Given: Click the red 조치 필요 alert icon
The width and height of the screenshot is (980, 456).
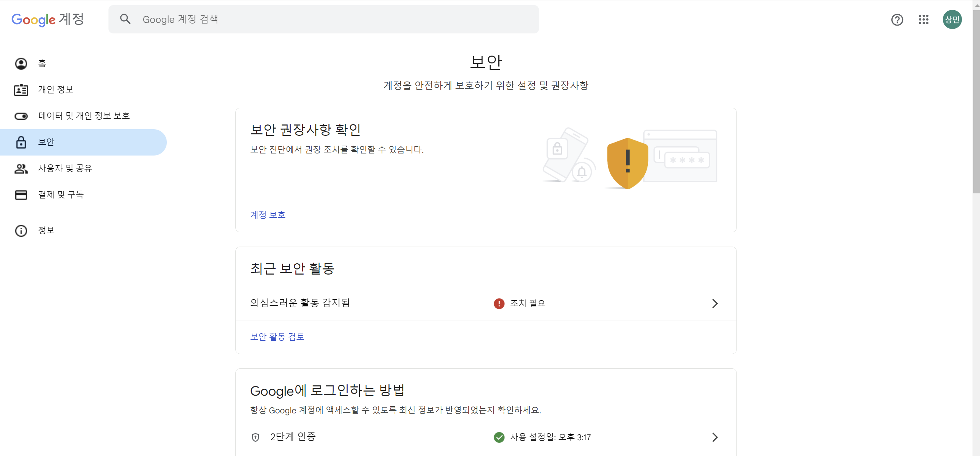Looking at the screenshot, I should 499,304.
